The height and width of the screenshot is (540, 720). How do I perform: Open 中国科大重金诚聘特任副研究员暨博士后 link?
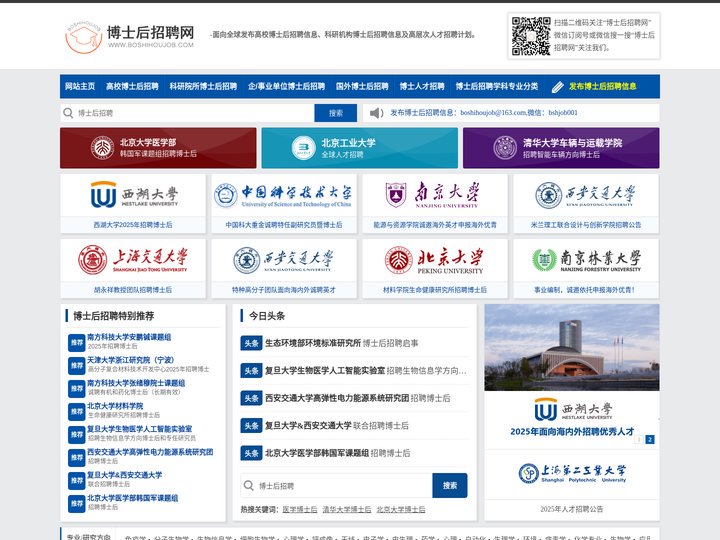tap(284, 225)
